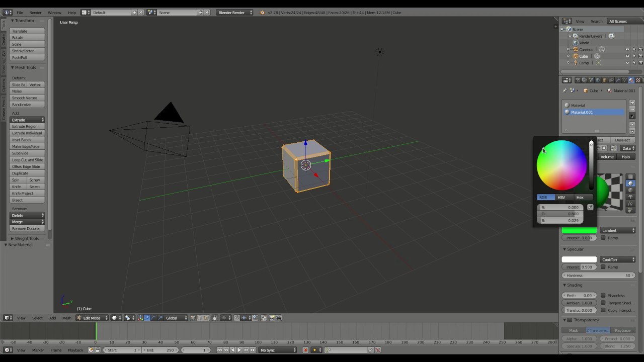Click the green diffuse color swatch
This screenshot has width=644, height=362.
click(x=579, y=230)
